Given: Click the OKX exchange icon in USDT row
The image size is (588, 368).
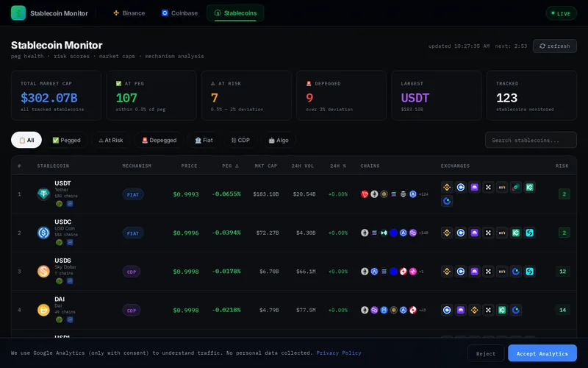Looking at the screenshot, I should point(488,187).
